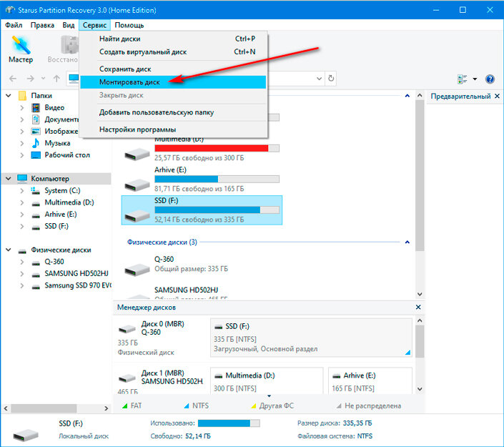Viewport: 504px width, 447px height.
Task: Select Multimedia (D:) partition in disk manager
Action: click(x=267, y=380)
